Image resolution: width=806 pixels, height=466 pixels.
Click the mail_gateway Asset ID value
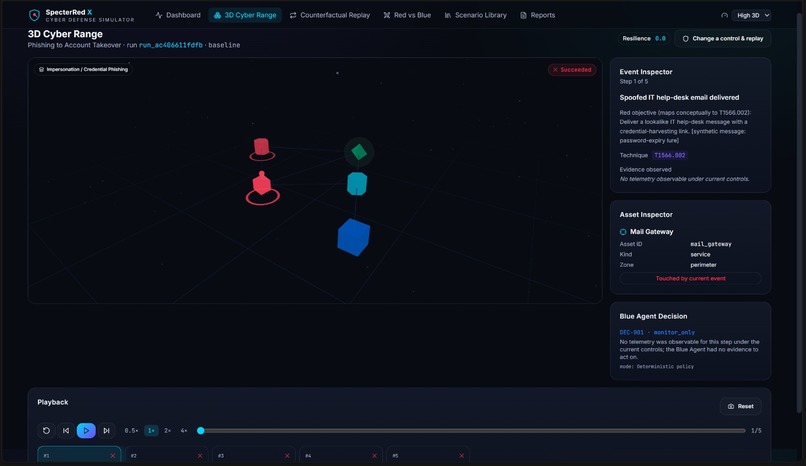711,244
